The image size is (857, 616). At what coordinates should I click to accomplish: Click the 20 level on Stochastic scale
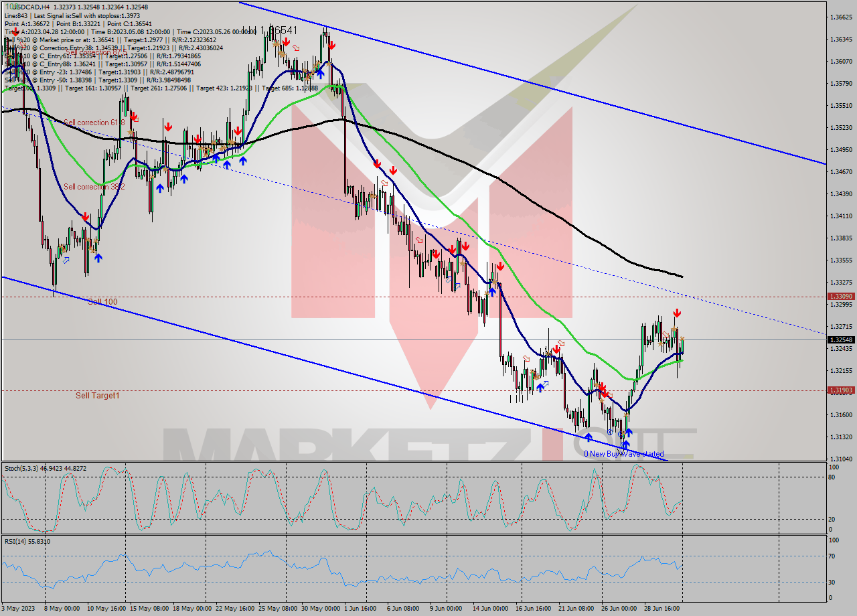(x=832, y=519)
